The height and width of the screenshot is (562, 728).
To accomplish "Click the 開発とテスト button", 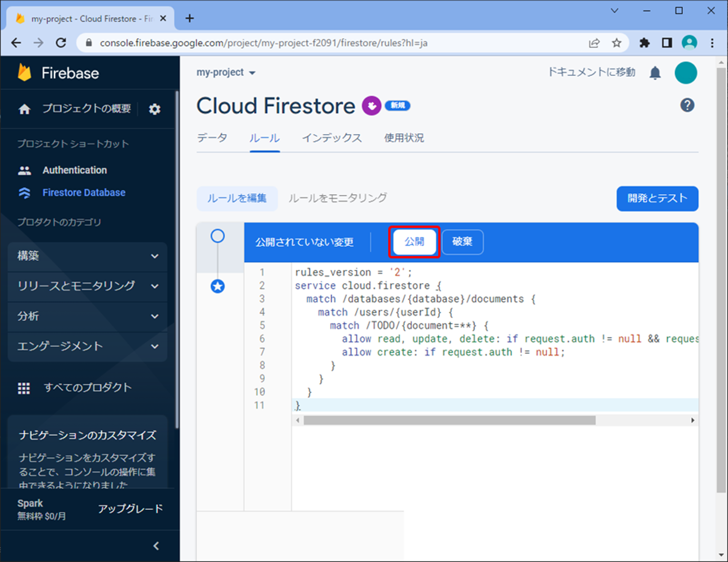I will click(x=657, y=198).
